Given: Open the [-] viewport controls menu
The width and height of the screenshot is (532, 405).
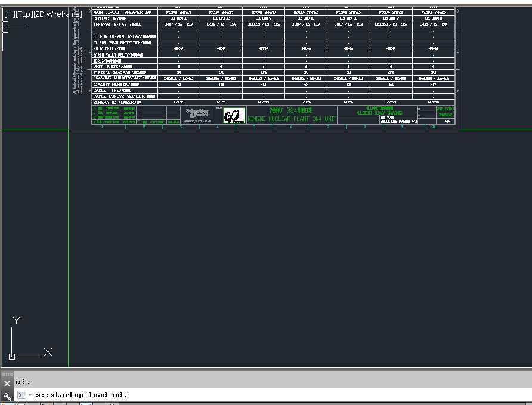Looking at the screenshot, I should pyautogui.click(x=9, y=14).
